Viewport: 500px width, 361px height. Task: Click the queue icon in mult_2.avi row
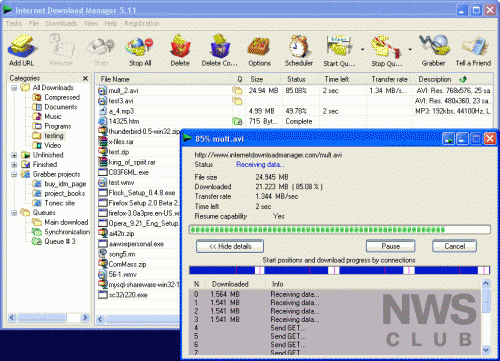[x=237, y=91]
